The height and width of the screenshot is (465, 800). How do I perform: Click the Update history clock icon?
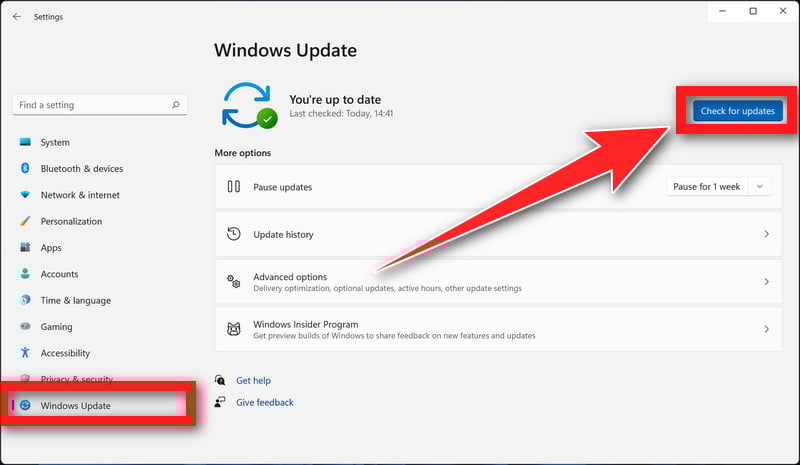[x=234, y=234]
